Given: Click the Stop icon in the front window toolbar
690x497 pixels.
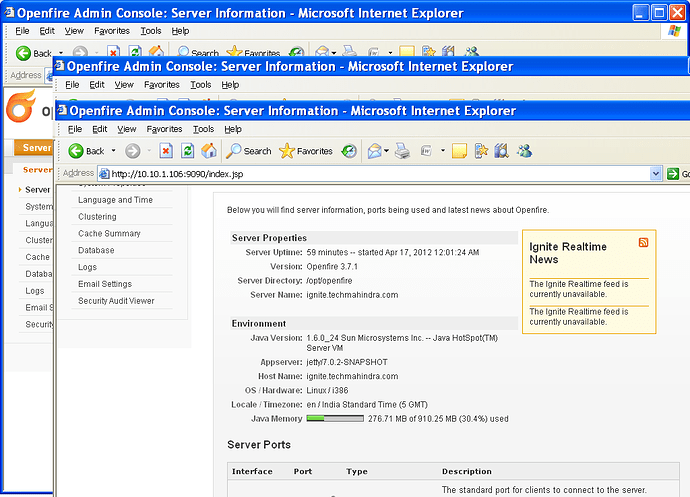Looking at the screenshot, I should coord(165,151).
